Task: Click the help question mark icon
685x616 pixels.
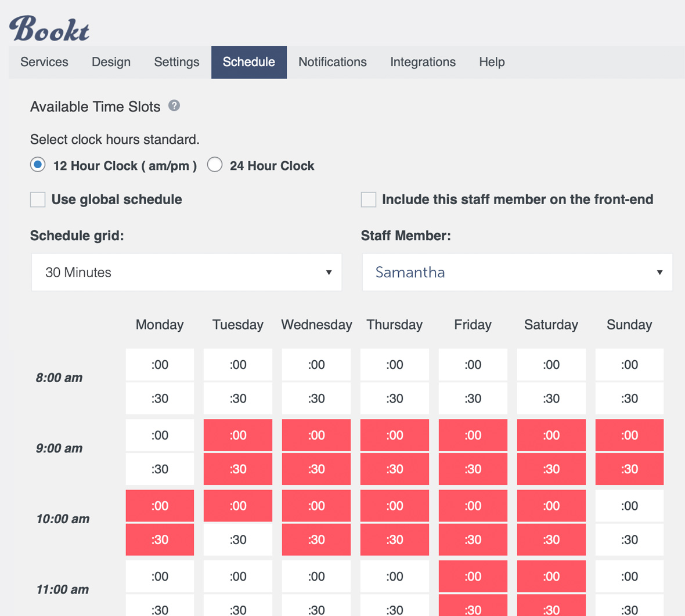Action: pyautogui.click(x=174, y=106)
